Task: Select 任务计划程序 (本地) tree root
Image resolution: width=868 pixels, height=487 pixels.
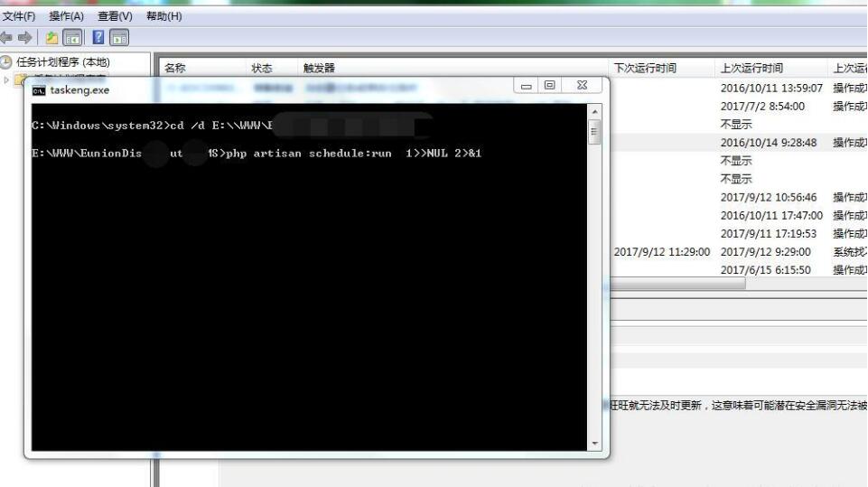Action: pos(62,62)
